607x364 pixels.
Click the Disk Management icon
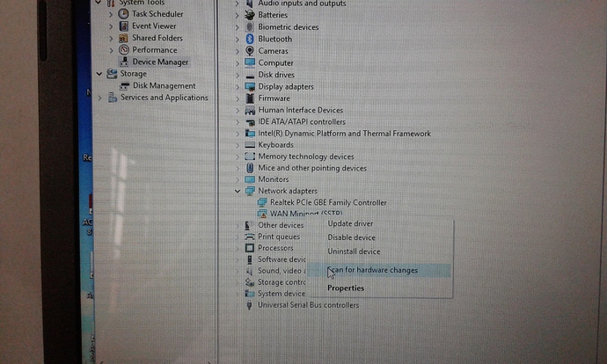pos(125,85)
